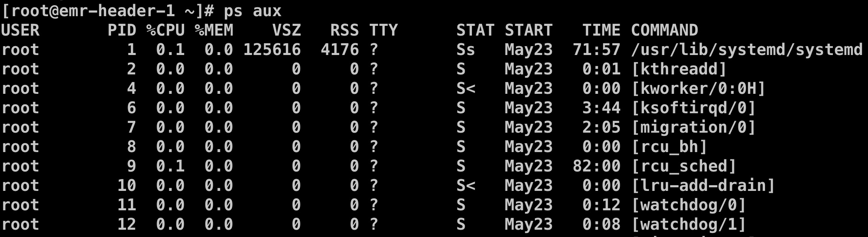The width and height of the screenshot is (868, 237).
Task: Click the COMMAND column header
Action: click(664, 30)
